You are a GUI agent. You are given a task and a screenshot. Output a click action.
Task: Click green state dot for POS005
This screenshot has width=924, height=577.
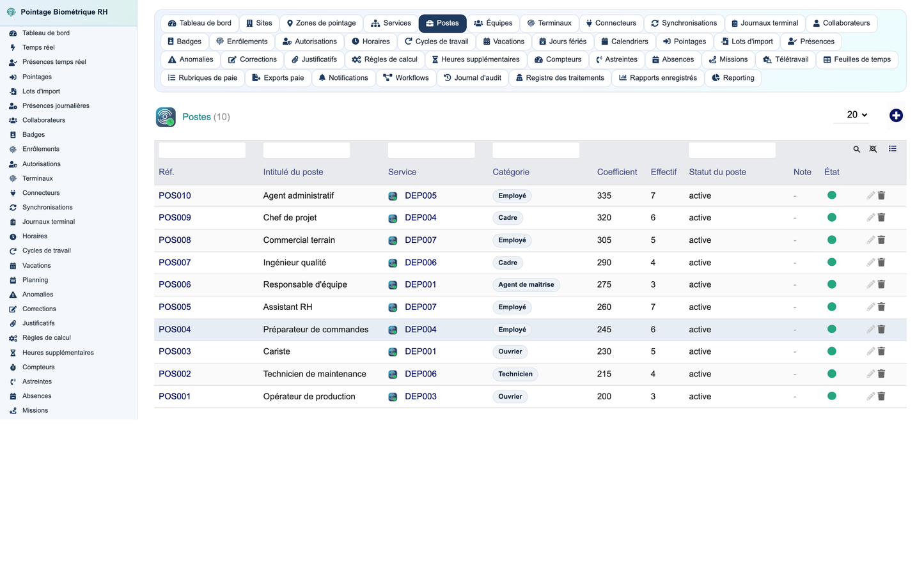(831, 307)
